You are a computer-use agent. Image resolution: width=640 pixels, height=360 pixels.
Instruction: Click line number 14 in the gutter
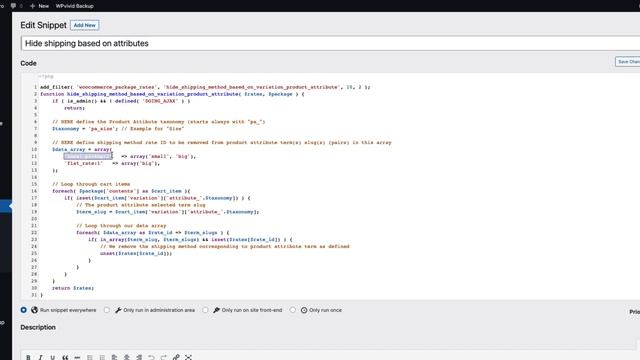coord(34,177)
